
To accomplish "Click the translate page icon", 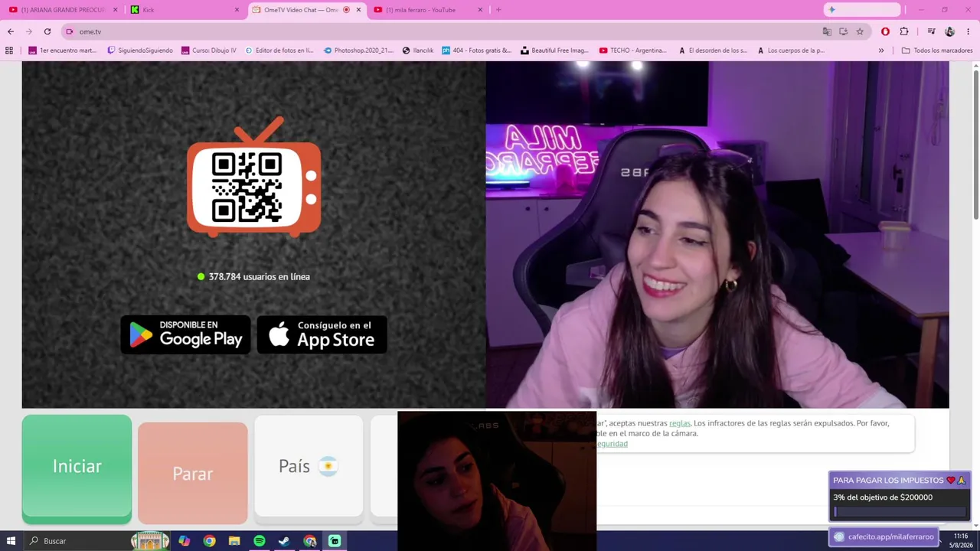I will pos(827,31).
